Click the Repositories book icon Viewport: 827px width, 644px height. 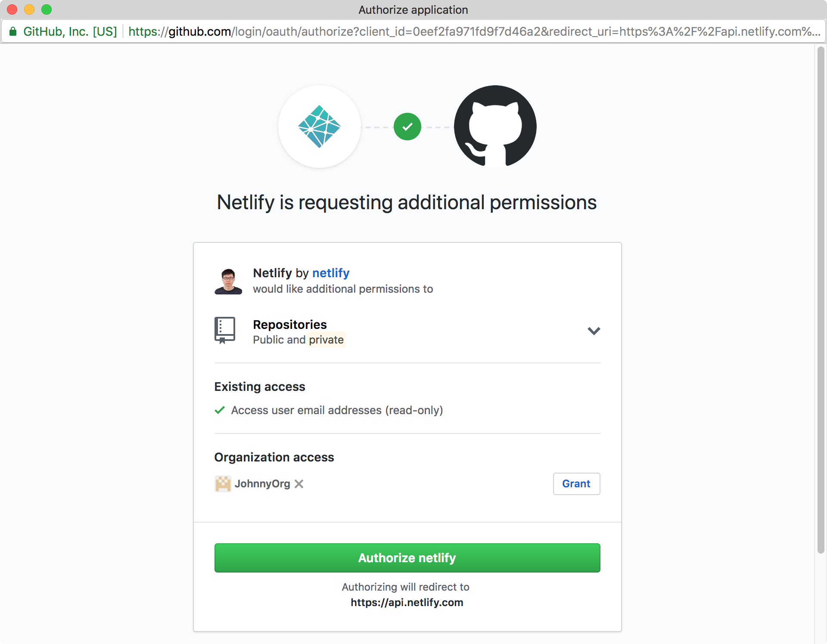tap(224, 330)
